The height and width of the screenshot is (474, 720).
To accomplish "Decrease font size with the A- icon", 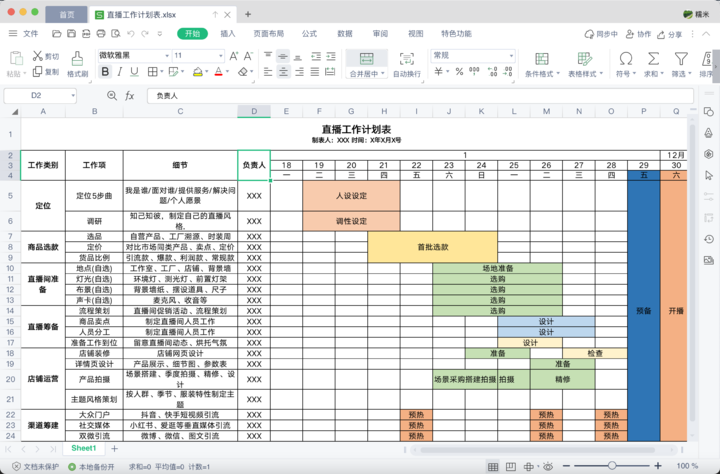I will click(248, 56).
